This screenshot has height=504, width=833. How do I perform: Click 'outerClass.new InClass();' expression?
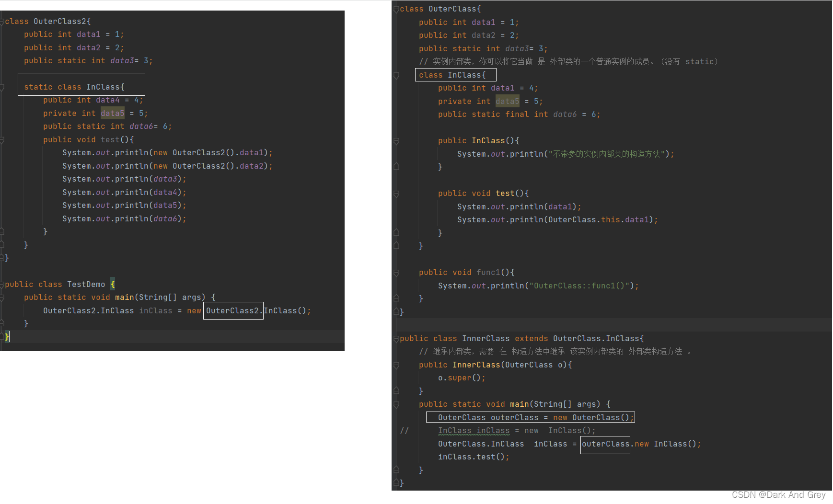(641, 444)
